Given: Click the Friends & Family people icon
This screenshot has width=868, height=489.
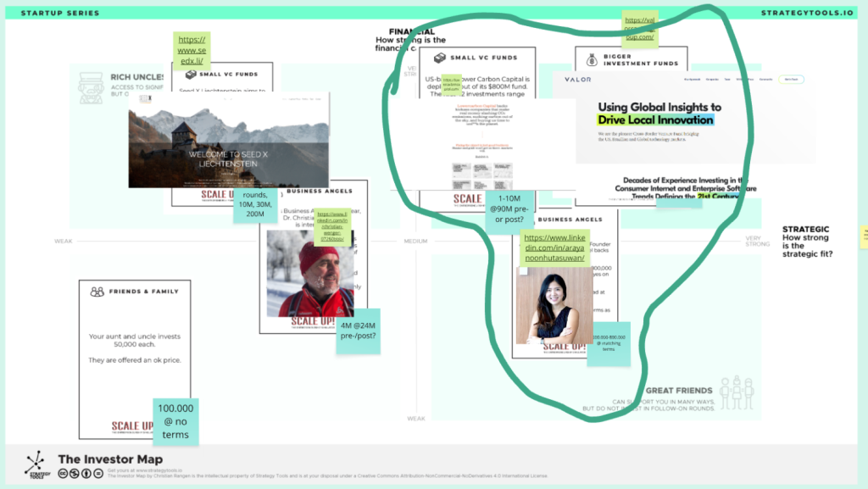Looking at the screenshot, I should point(97,292).
